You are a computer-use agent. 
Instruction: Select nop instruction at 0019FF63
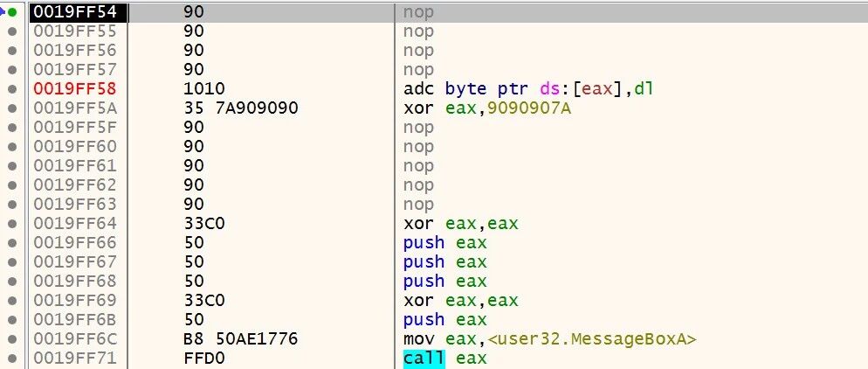point(418,204)
